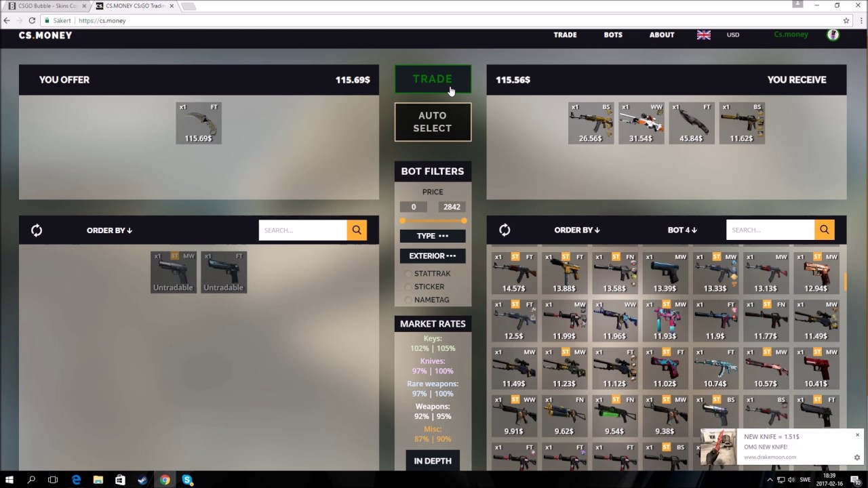Click the orange search icon in bot inventory
This screenshot has width=868, height=488.
tap(825, 230)
